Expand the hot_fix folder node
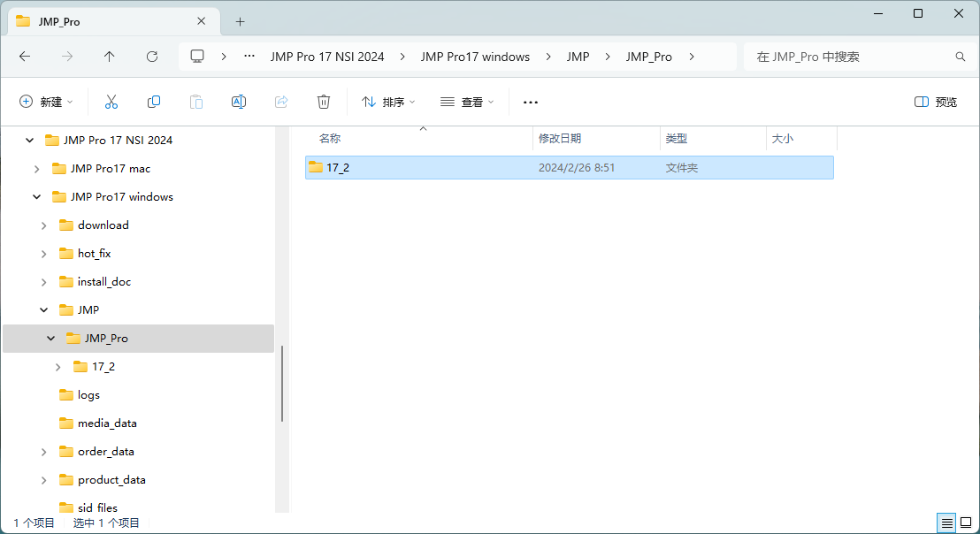This screenshot has height=534, width=980. point(43,254)
